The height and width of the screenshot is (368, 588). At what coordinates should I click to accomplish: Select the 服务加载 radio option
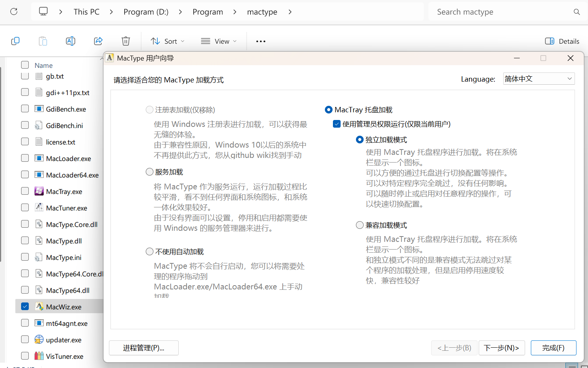150,172
